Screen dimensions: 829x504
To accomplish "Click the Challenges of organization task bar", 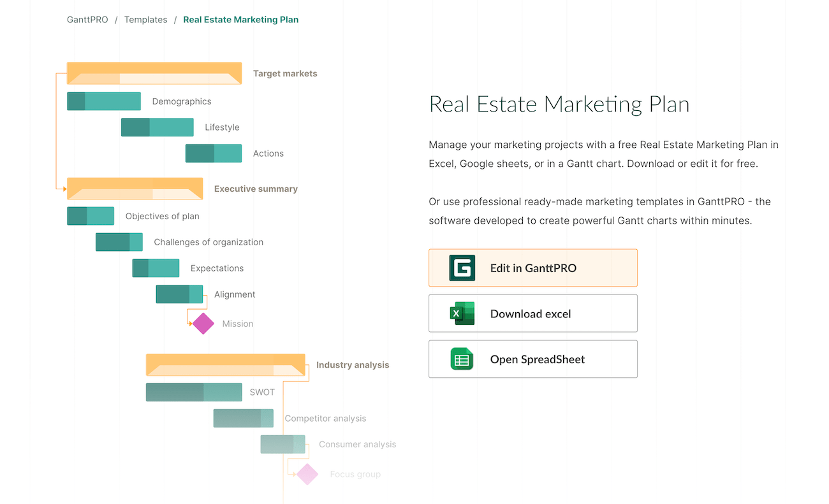I will click(x=119, y=242).
